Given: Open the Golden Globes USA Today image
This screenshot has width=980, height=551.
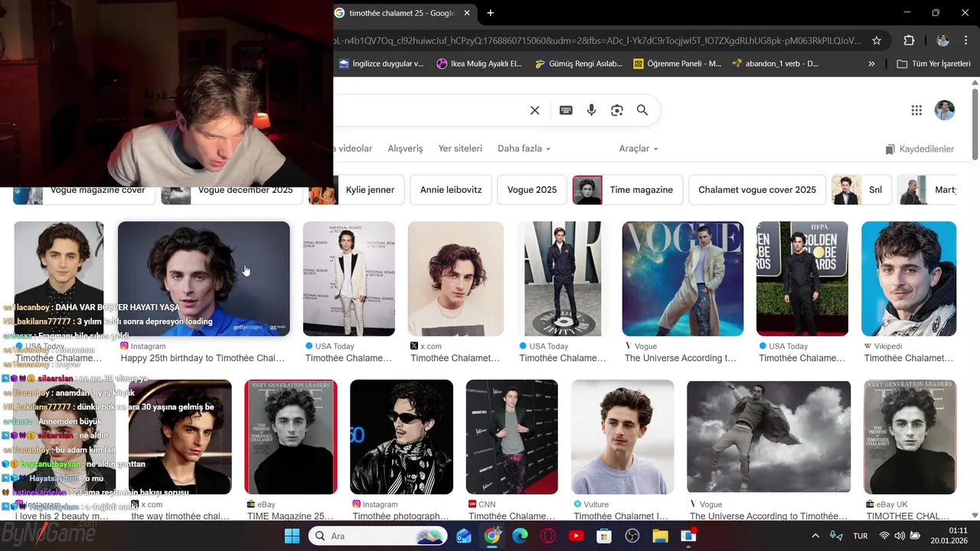Looking at the screenshot, I should pyautogui.click(x=802, y=279).
